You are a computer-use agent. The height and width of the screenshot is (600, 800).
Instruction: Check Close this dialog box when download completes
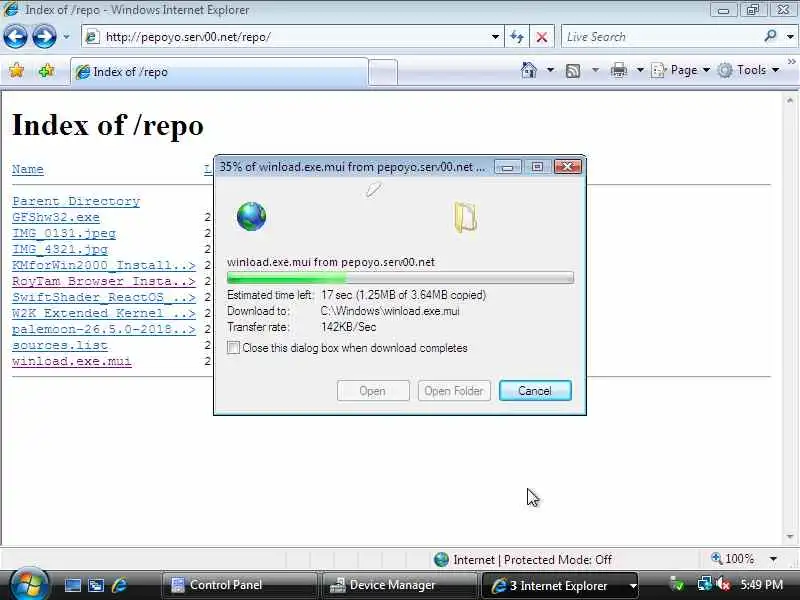(x=233, y=348)
